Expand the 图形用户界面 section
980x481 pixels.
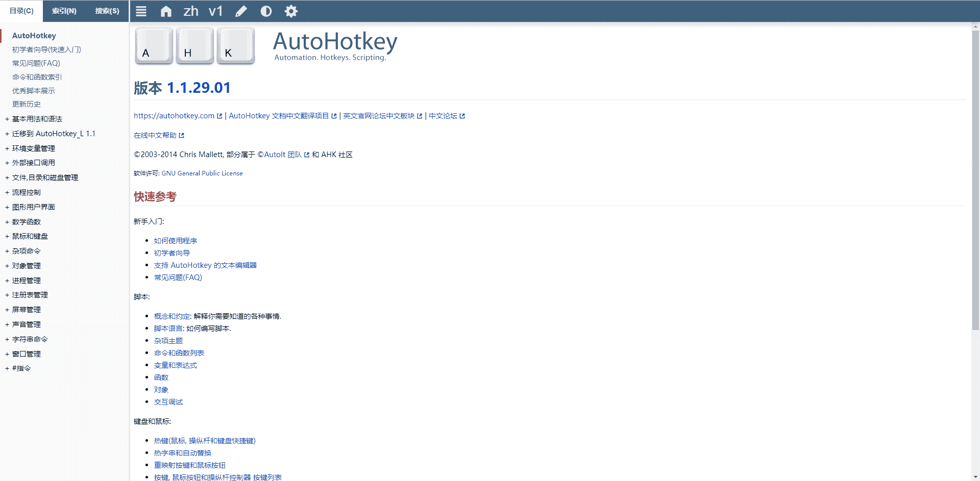7,207
